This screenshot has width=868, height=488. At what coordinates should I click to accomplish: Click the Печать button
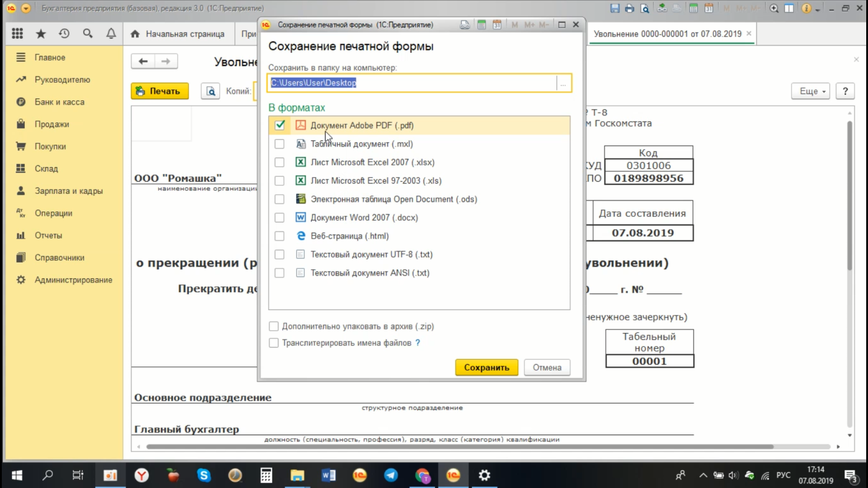pos(160,91)
